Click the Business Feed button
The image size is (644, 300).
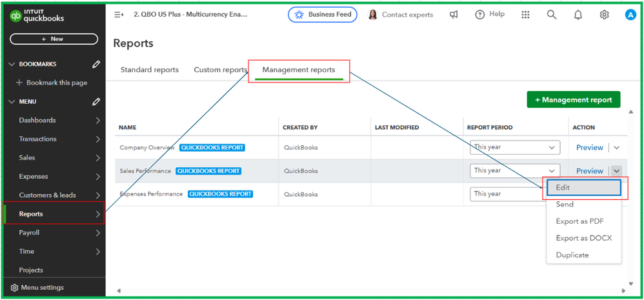(323, 15)
